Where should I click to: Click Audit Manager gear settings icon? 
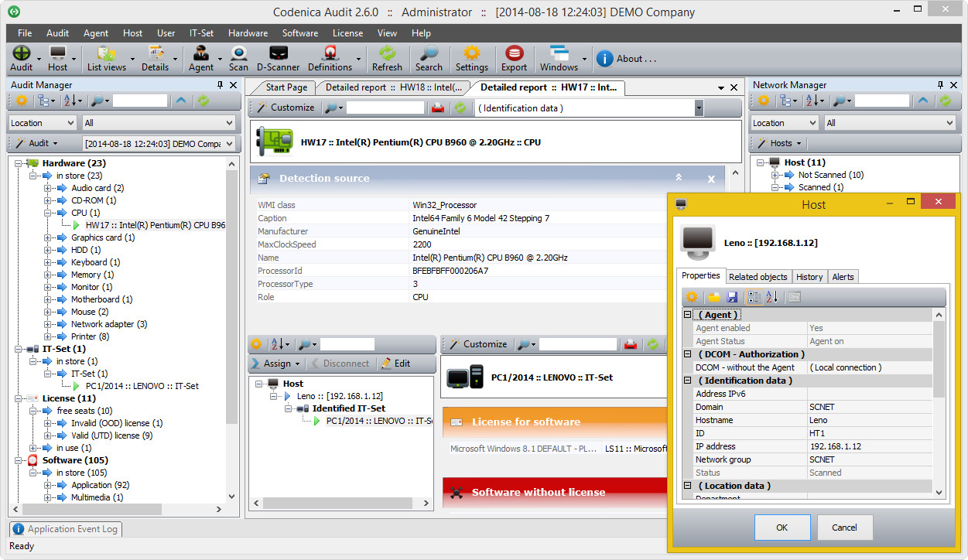21,101
